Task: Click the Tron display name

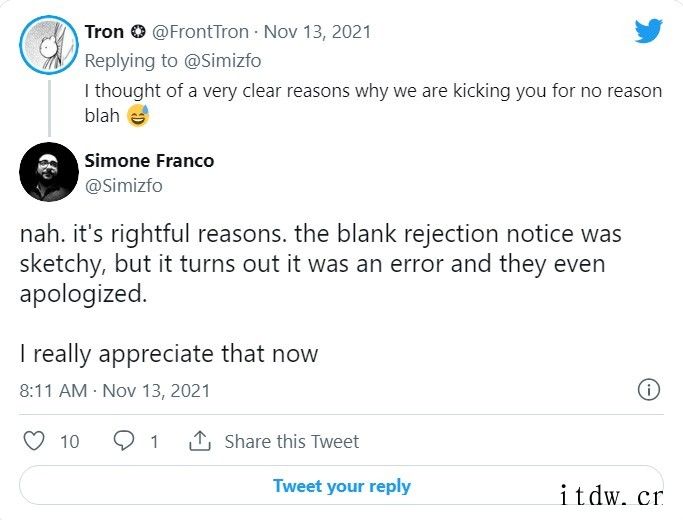Action: 105,32
